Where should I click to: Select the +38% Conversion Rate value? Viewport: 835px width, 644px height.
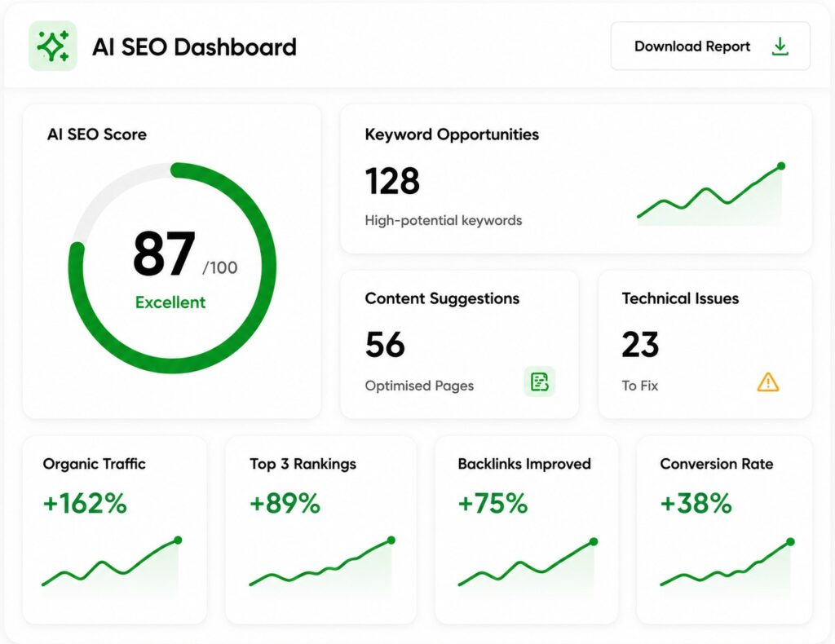[x=696, y=504]
